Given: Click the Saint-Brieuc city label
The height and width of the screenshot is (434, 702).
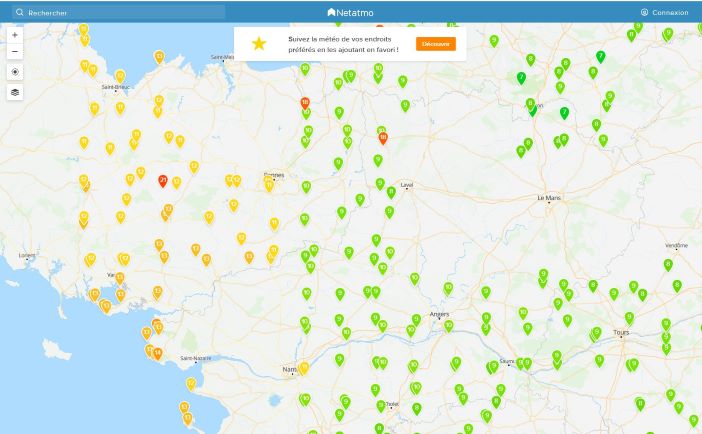Looking at the screenshot, I should (x=116, y=88).
